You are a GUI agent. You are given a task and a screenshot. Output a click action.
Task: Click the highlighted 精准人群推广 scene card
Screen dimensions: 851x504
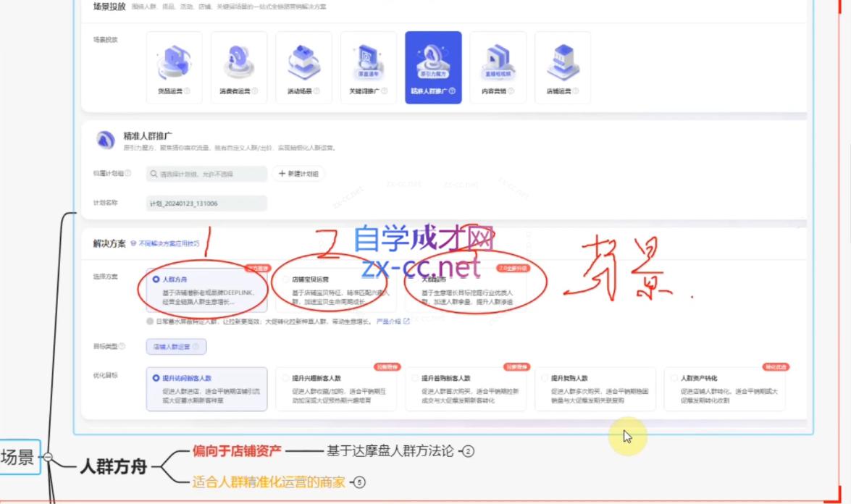tap(433, 67)
